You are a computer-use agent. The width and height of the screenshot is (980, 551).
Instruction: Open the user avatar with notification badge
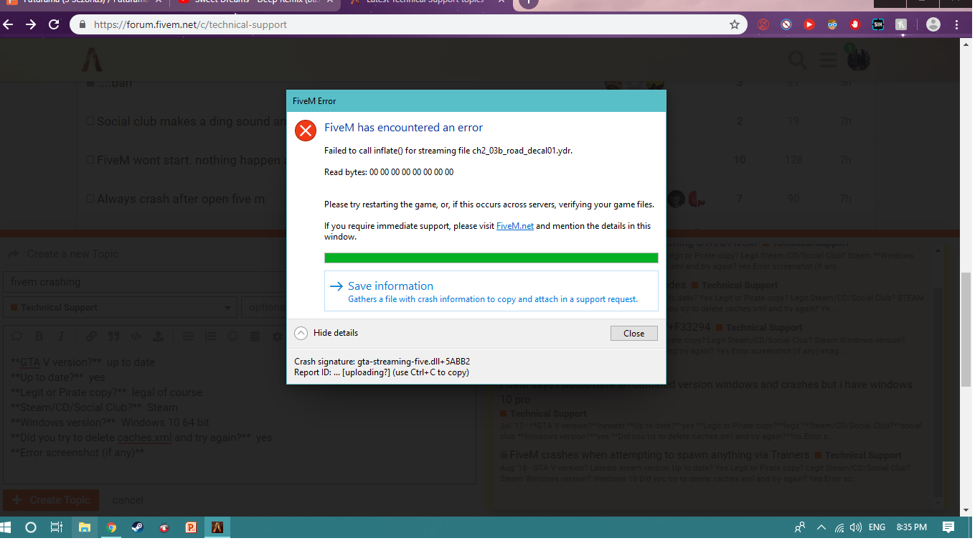(x=858, y=59)
